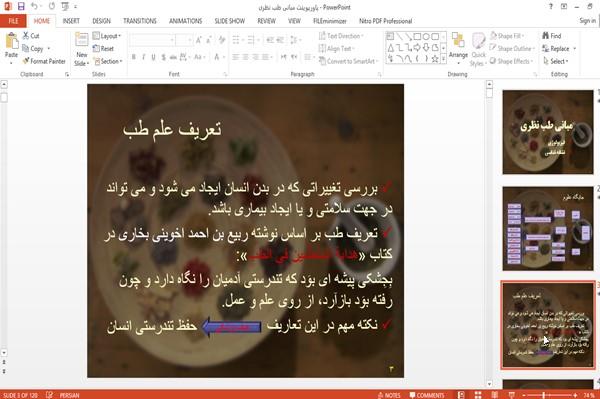The image size is (600, 399).
Task: Switch to Normal view icon
Action: pyautogui.click(x=461, y=395)
